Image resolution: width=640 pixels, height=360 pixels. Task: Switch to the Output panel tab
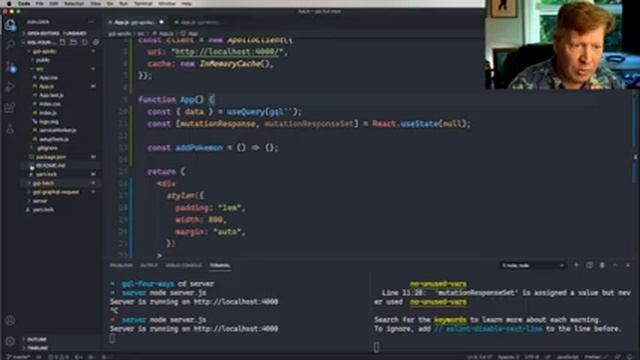(149, 265)
